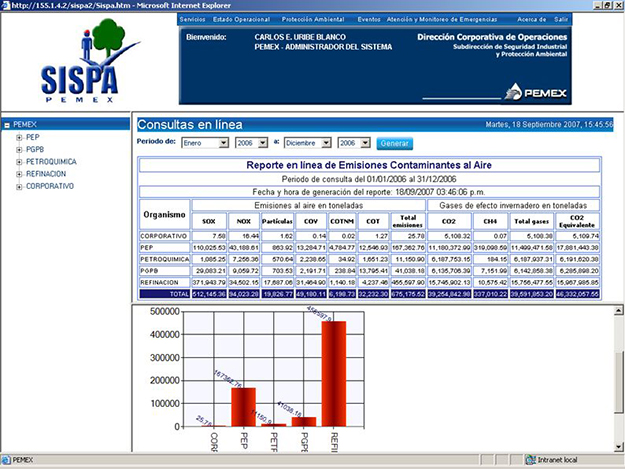The height and width of the screenshot is (469, 625).
Task: Click the PEMEX eagle logo in banner
Action: (x=535, y=92)
